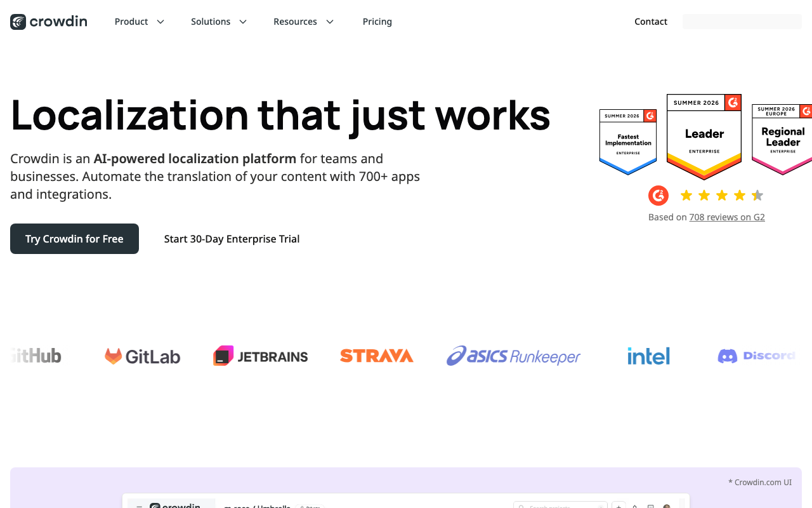Click the ASICS Runkeeper logo
The image size is (812, 508).
[x=513, y=356]
